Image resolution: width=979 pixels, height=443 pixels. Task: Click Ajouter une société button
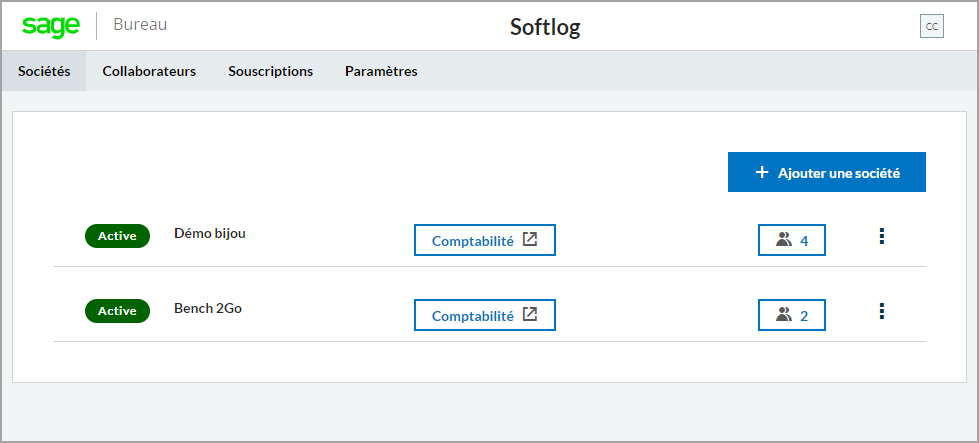(x=827, y=172)
